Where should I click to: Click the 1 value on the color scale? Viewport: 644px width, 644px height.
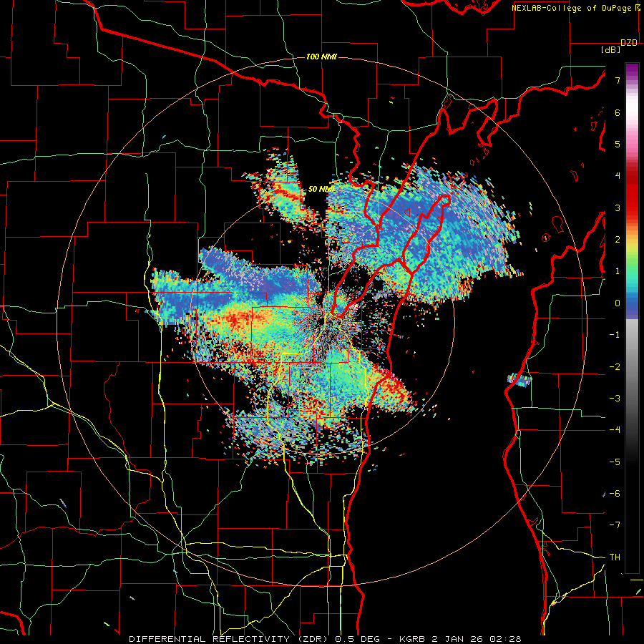(618, 271)
